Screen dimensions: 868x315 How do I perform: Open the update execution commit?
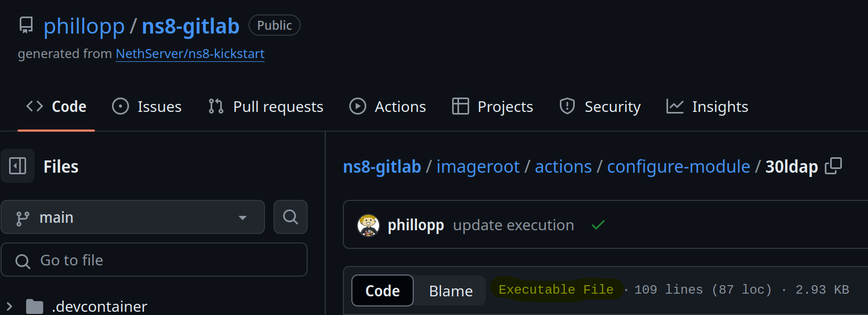(513, 224)
